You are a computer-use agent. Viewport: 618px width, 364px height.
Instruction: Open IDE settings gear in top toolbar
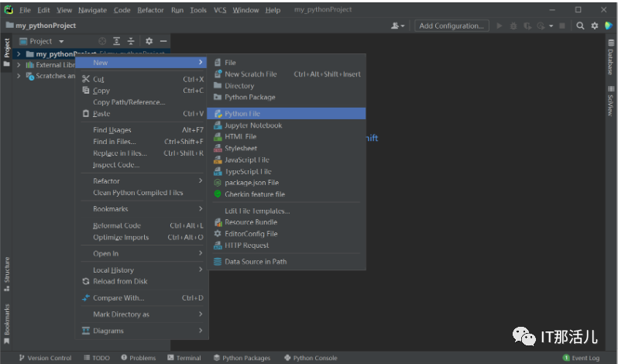594,26
